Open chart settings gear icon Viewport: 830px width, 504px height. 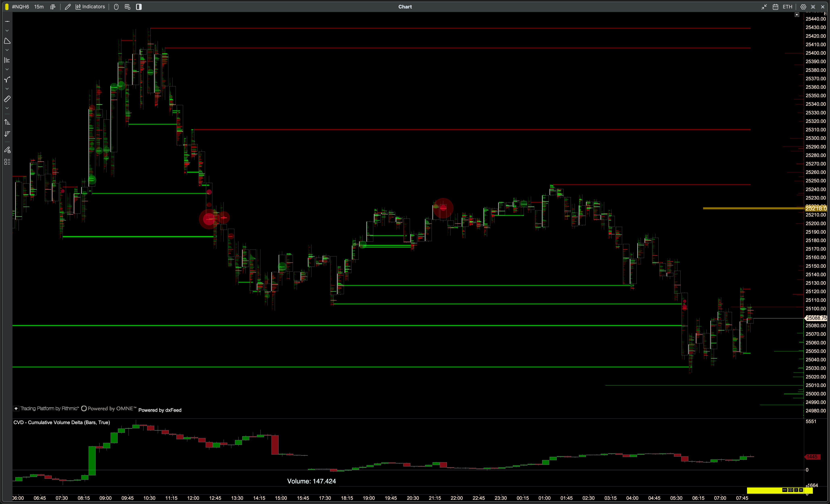coord(803,7)
